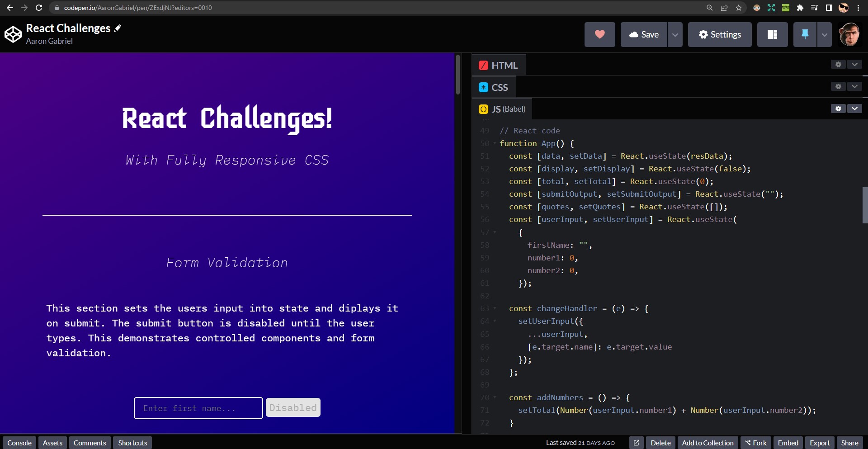Click the Enter first name input field
The image size is (868, 449).
(x=198, y=408)
